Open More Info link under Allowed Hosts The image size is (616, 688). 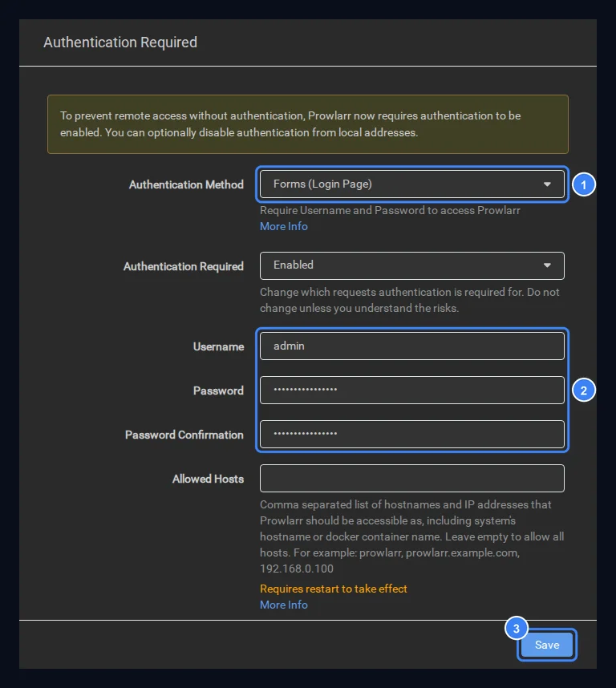click(x=283, y=605)
